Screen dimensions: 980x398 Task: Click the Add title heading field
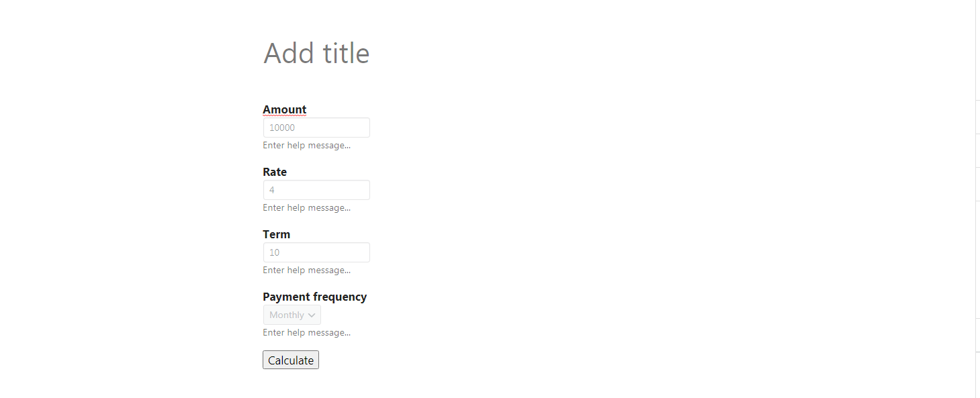pyautogui.click(x=316, y=54)
